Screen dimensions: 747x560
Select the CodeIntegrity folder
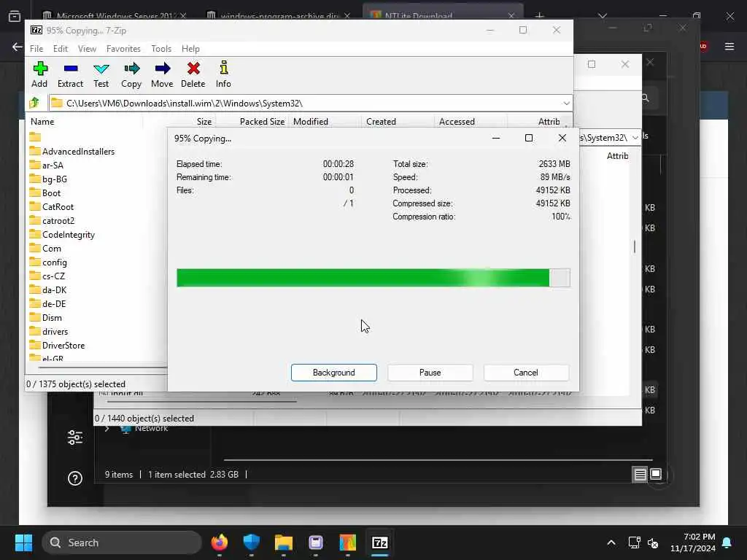click(x=62, y=234)
